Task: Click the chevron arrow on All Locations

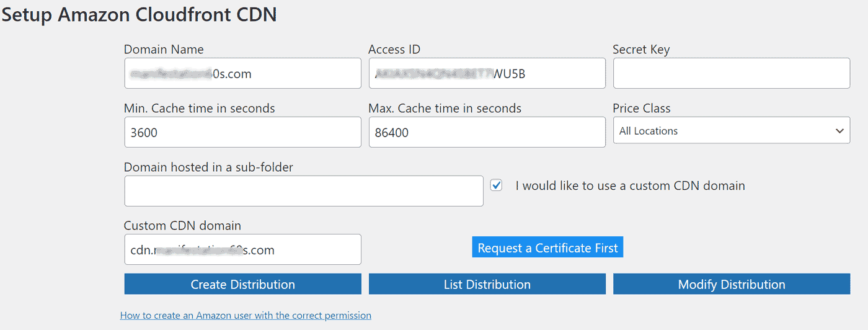Action: tap(839, 131)
